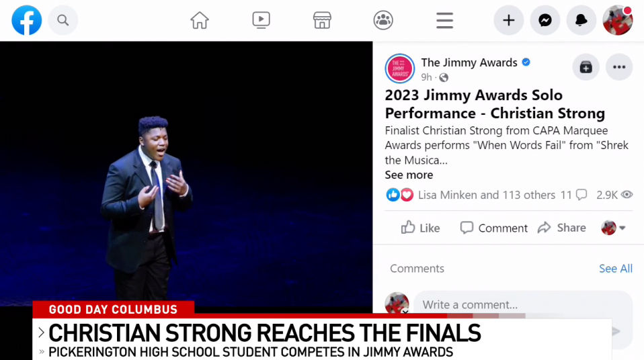Open the Groups icon
This screenshot has height=360, width=644.
383,20
